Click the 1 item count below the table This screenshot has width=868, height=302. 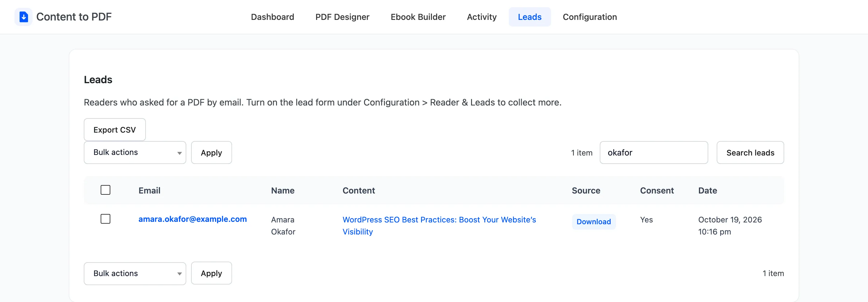point(773,273)
